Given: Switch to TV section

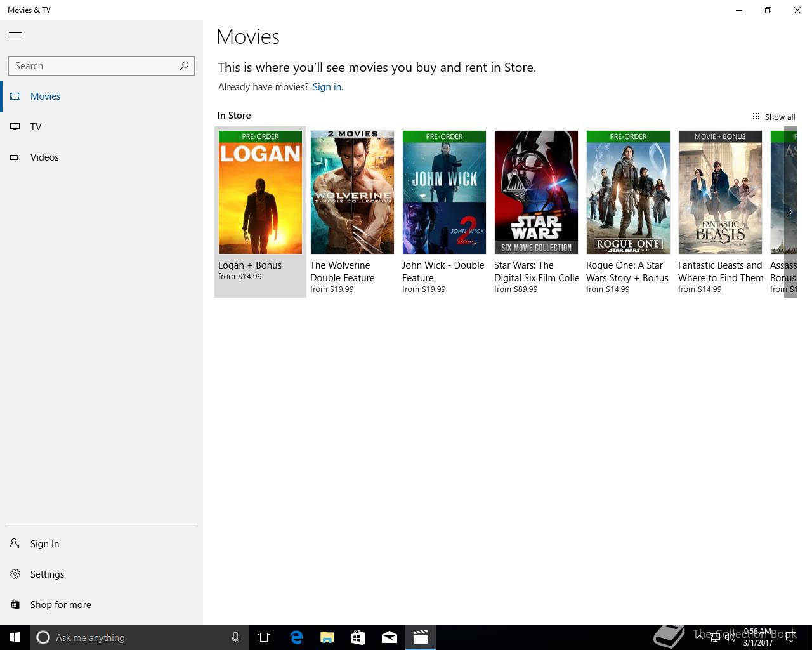Looking at the screenshot, I should coord(101,127).
